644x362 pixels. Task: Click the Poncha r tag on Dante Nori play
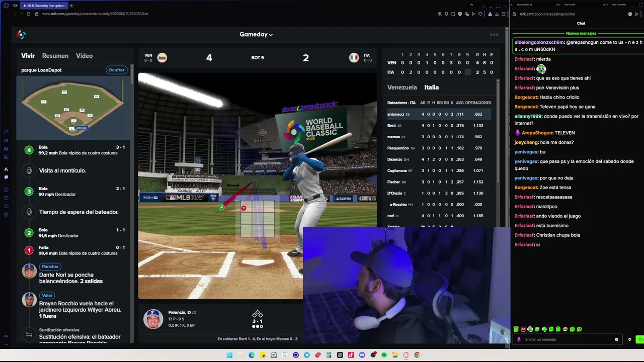click(50, 266)
